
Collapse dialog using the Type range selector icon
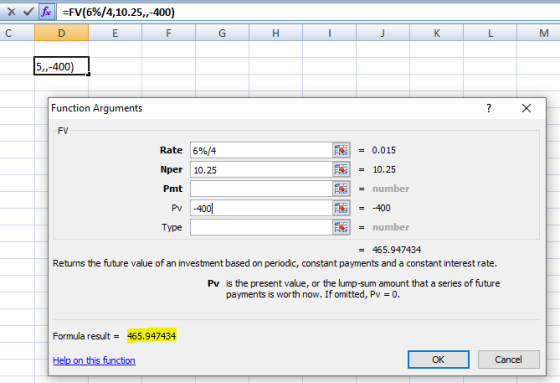tap(341, 227)
